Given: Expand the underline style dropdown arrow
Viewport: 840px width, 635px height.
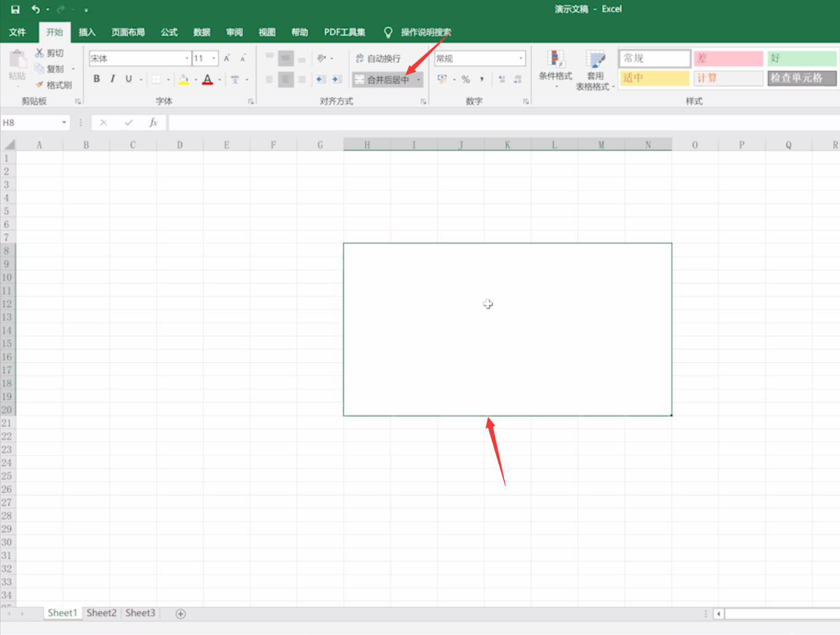Looking at the screenshot, I should [x=140, y=80].
